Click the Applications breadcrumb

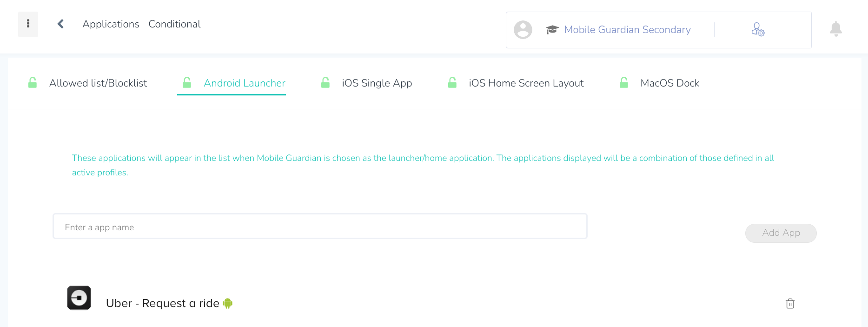[111, 24]
